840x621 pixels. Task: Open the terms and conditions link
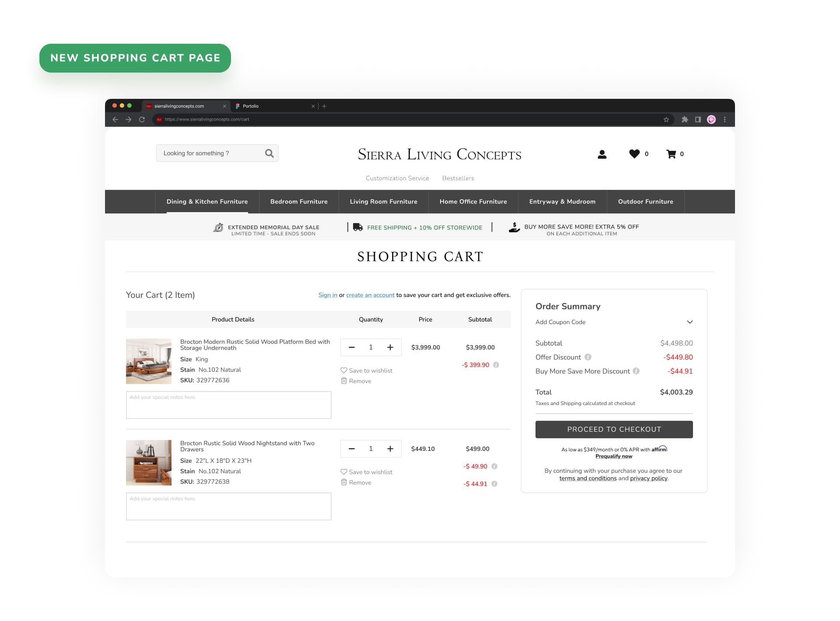click(588, 478)
